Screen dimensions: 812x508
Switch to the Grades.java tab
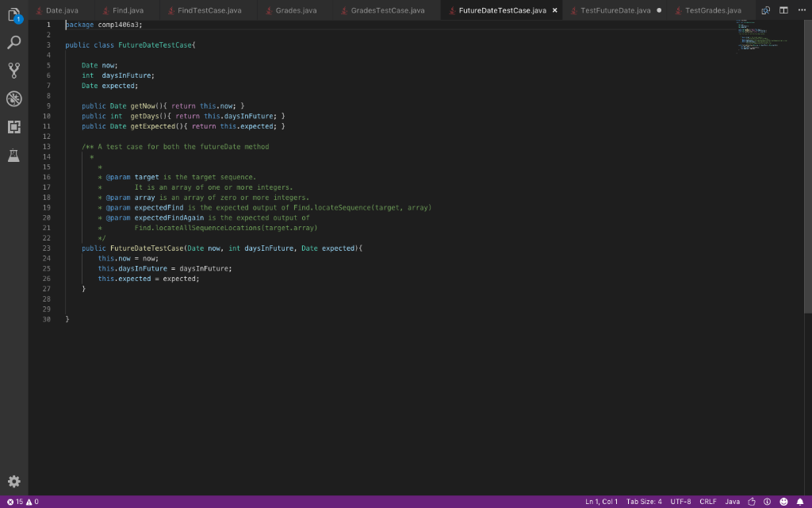[296, 10]
